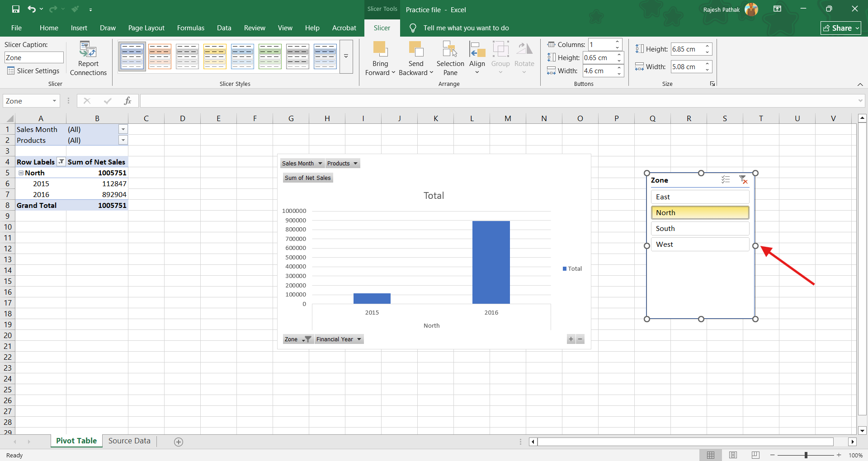This screenshot has height=461, width=868.
Task: Toggle multi-select in the Zone slicer
Action: point(726,180)
